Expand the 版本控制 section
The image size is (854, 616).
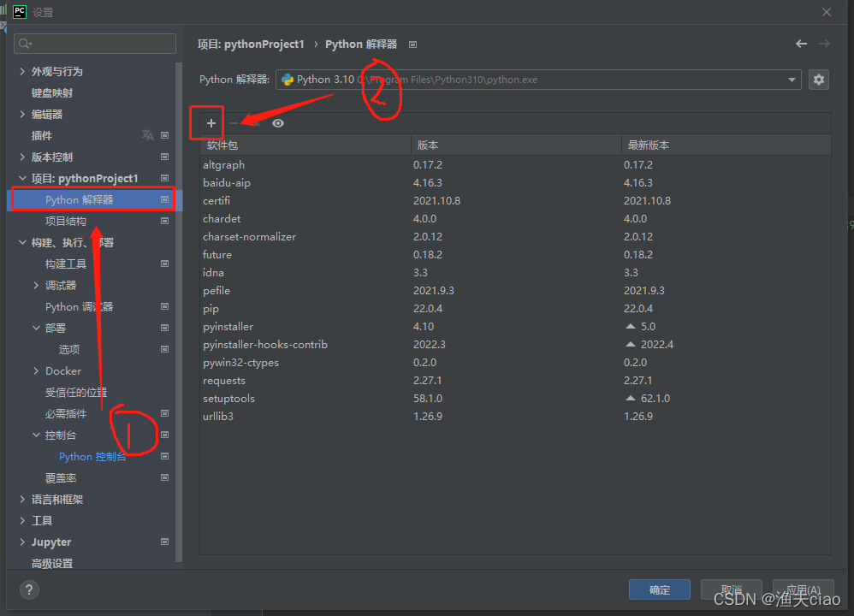(22, 157)
